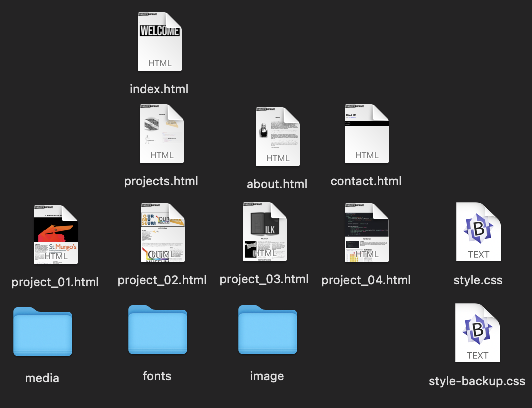The width and height of the screenshot is (532, 408).
Task: Select the project_04.html file icon
Action: [367, 233]
